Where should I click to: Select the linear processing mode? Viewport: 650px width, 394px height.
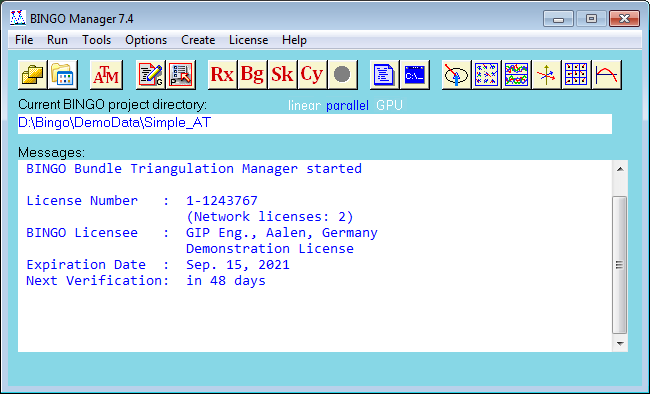[x=304, y=106]
